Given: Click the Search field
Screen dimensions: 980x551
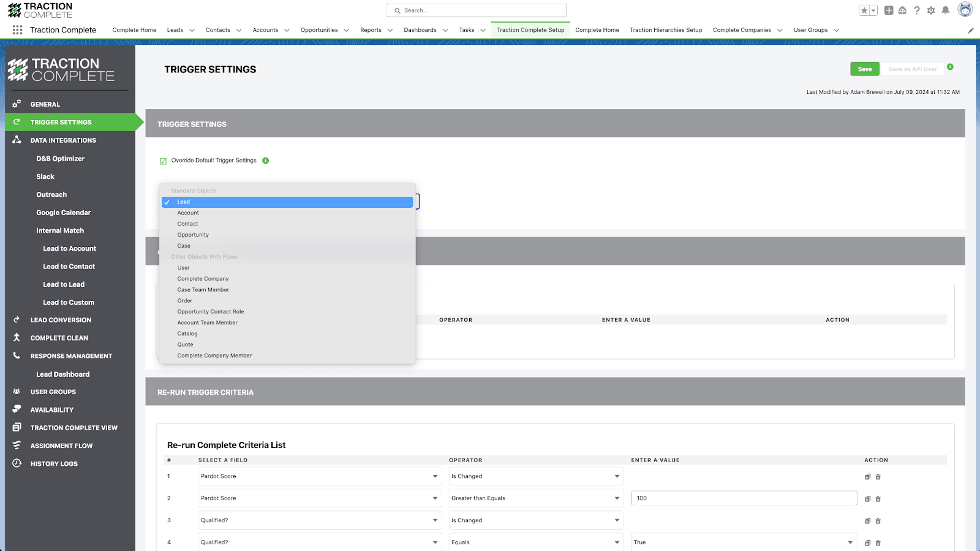Looking at the screenshot, I should (477, 10).
